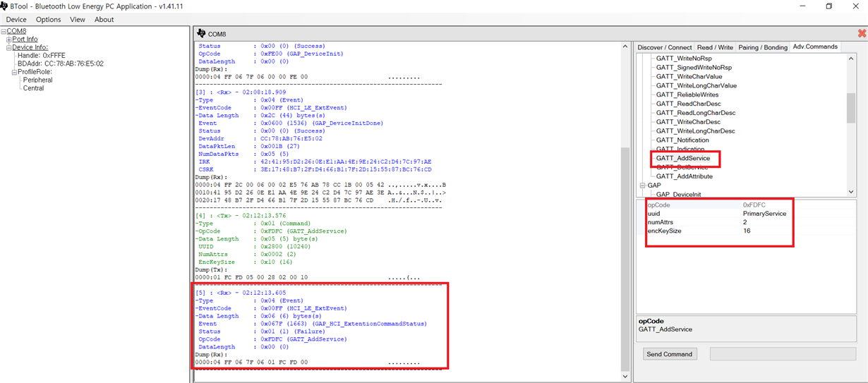868x383 pixels.
Task: Collapse the COM8 tree node
Action: [x=4, y=31]
